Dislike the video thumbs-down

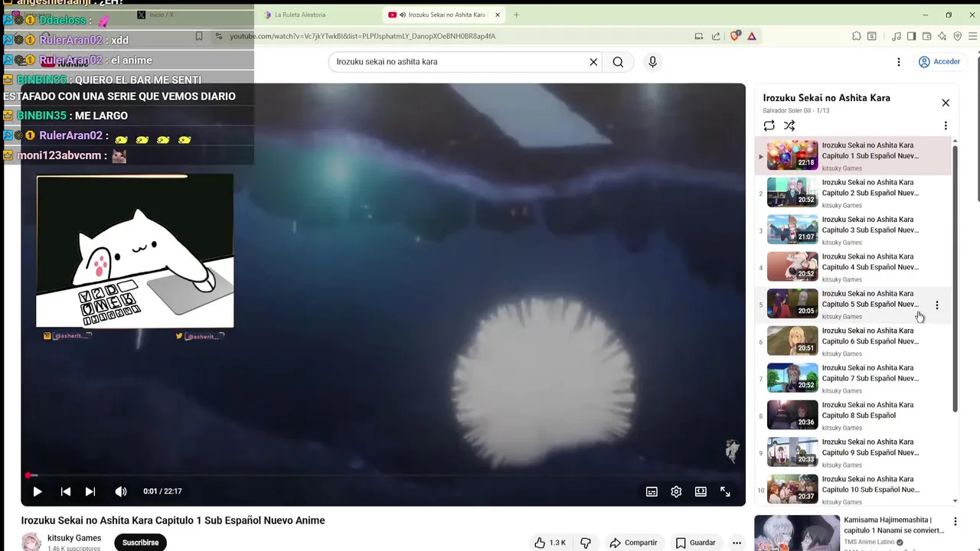586,543
